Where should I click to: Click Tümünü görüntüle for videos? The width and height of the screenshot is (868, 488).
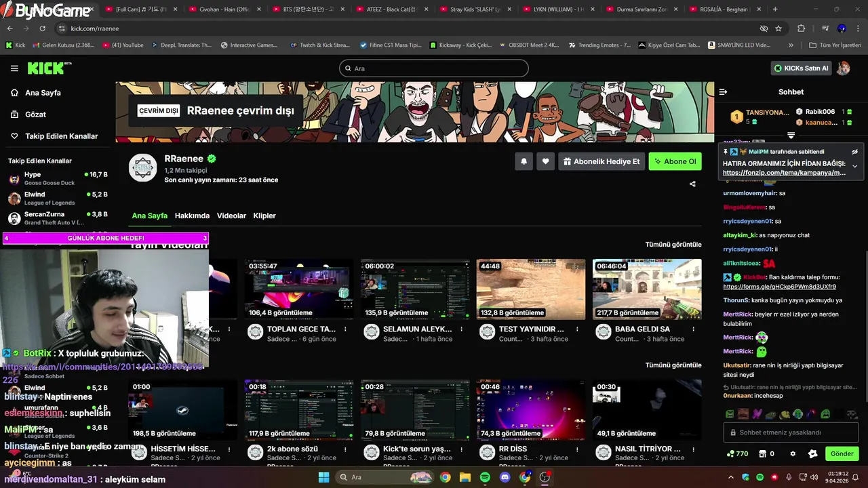click(673, 244)
